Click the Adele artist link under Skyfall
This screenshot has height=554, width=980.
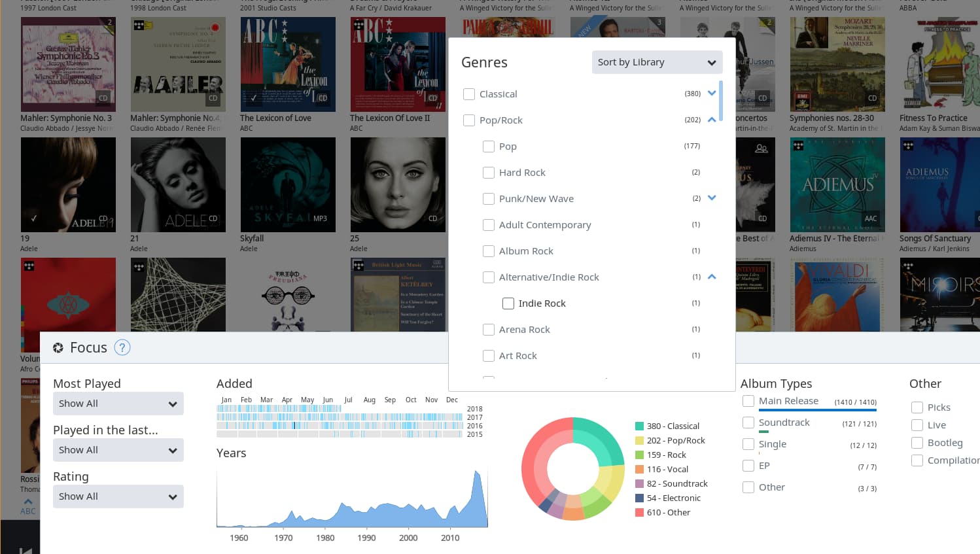click(249, 249)
